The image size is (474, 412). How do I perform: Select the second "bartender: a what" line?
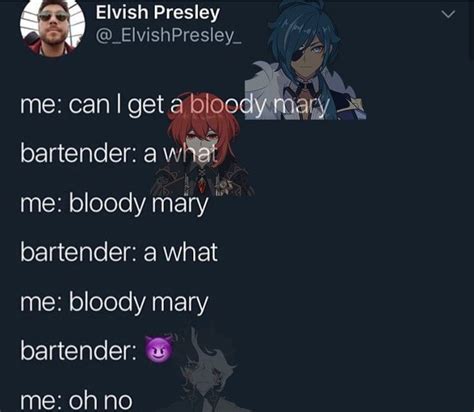(x=119, y=252)
